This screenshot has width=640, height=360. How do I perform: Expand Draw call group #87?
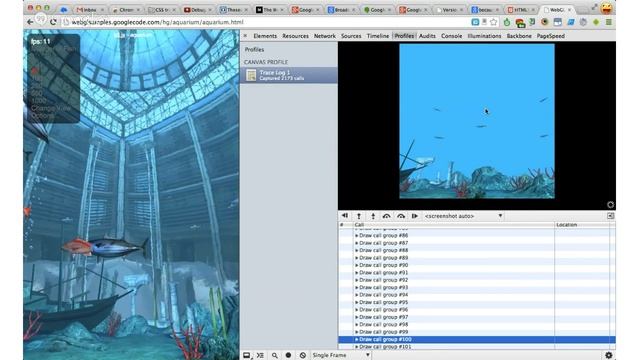pos(356,243)
